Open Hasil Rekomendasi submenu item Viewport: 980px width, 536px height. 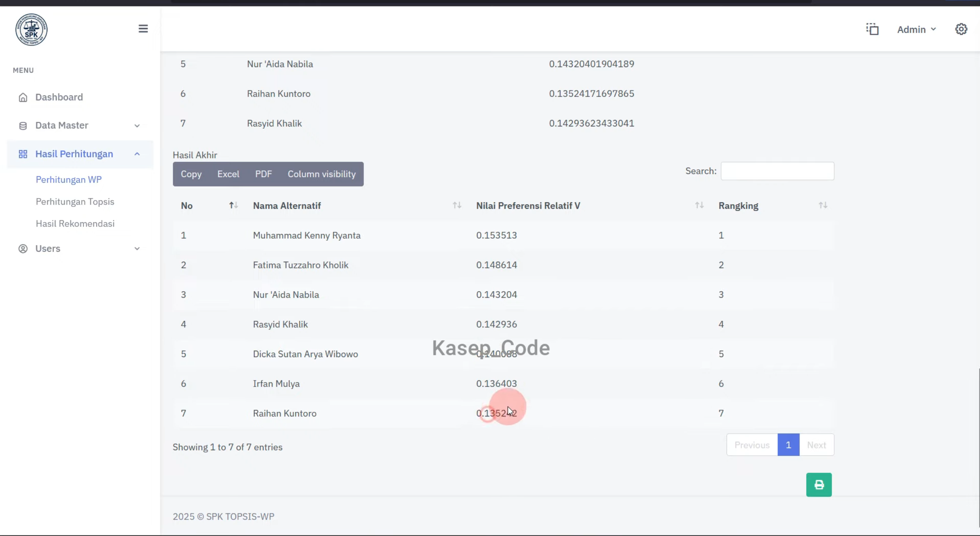coord(75,224)
